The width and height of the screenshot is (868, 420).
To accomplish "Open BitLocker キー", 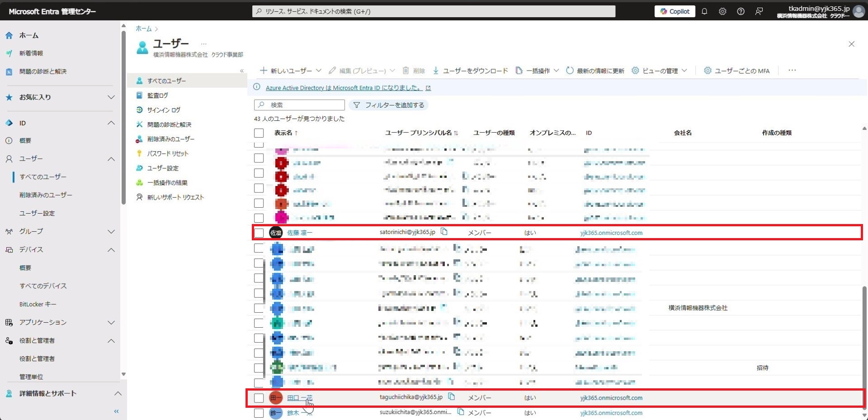I will click(38, 304).
